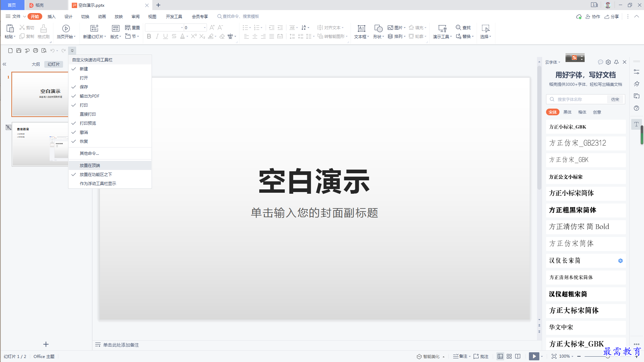Screen dimensions: 644x362
Task: Click the slide editing area vertical scrollbar
Action: (x=539, y=127)
